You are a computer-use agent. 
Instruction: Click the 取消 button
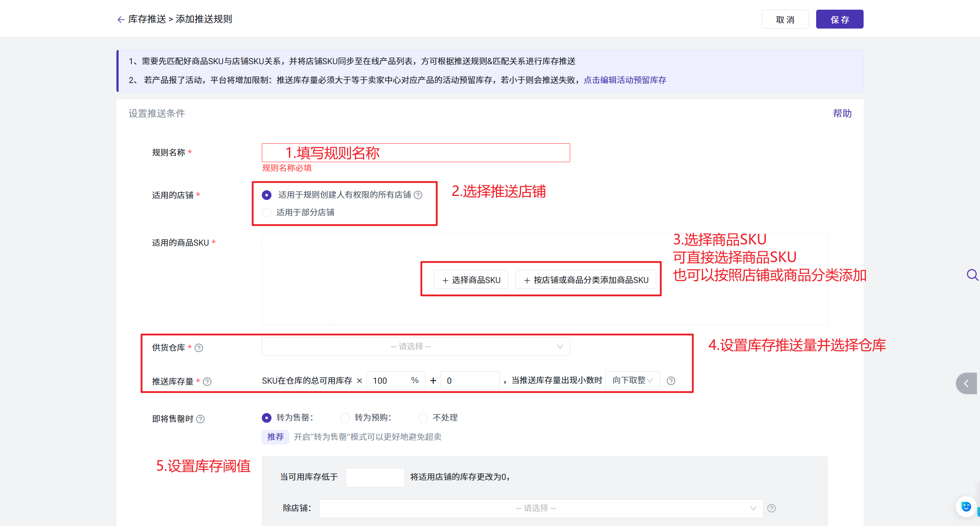[785, 19]
